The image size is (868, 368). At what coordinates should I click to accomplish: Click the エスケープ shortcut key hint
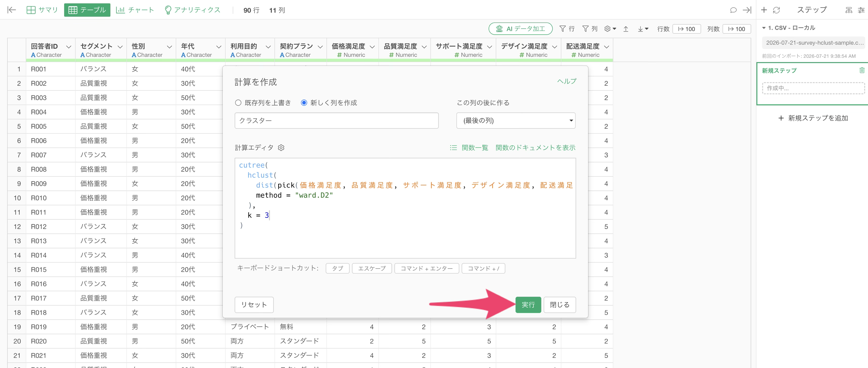372,268
